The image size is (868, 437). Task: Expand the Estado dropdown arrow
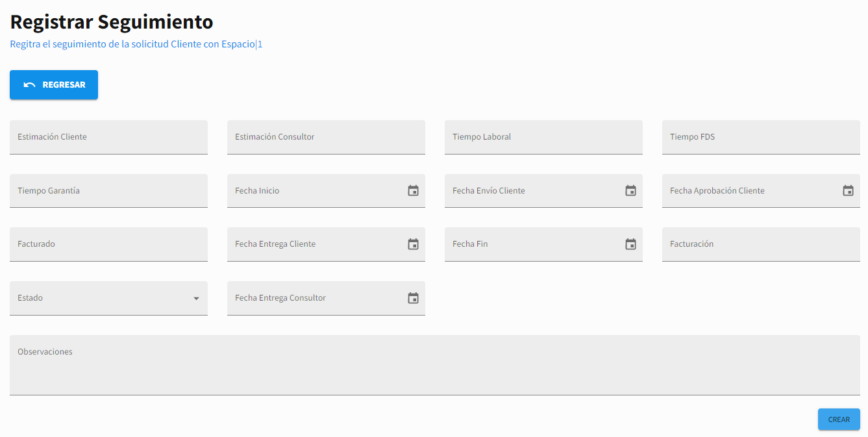click(196, 299)
